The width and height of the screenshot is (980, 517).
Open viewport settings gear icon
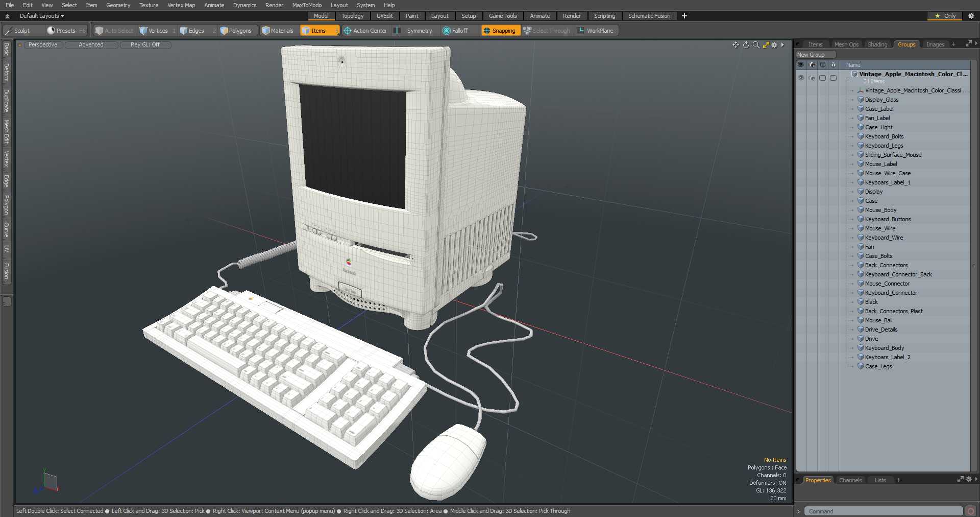(774, 45)
